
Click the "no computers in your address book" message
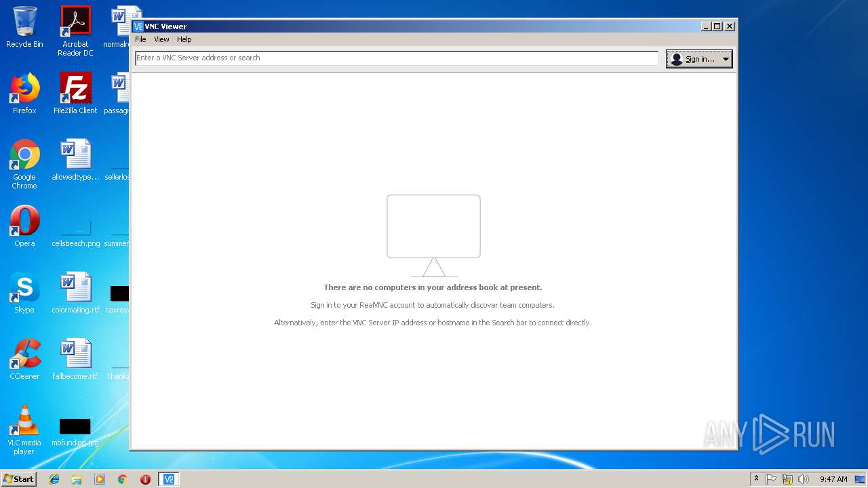tap(433, 287)
